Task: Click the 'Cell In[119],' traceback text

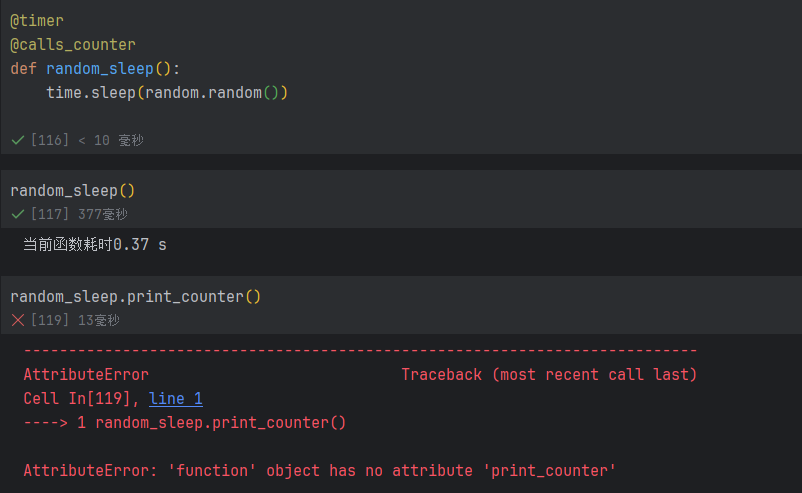Action: (81, 399)
